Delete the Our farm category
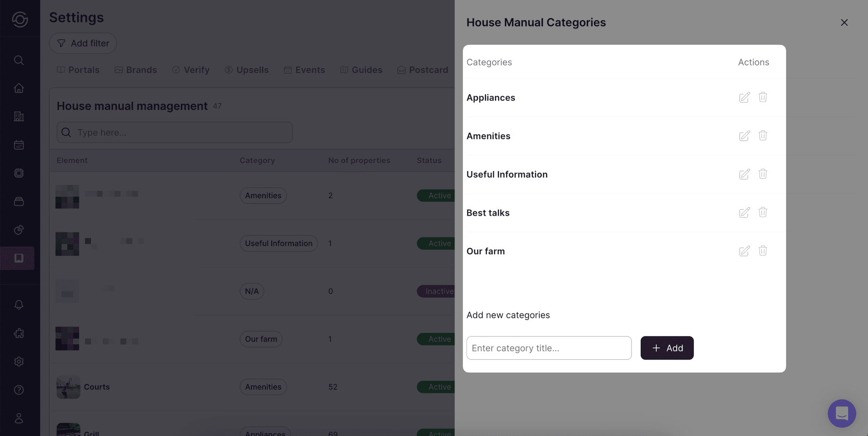Screen dimensions: 868x436 click(763, 251)
